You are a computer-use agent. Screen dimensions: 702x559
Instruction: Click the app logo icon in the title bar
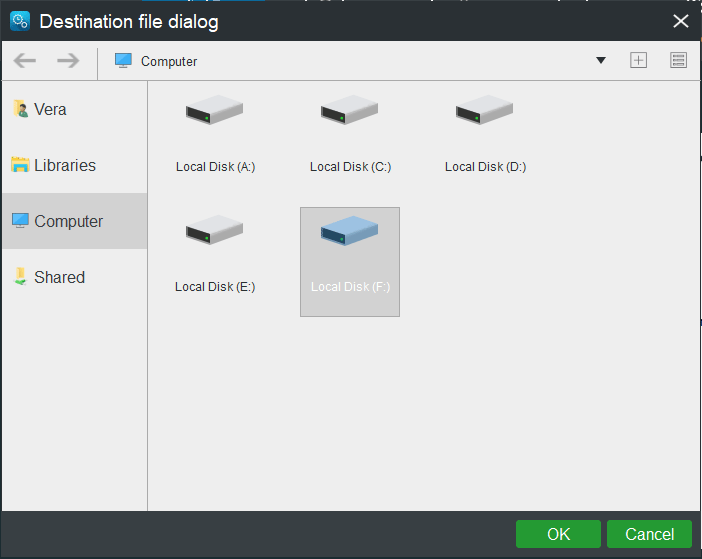[x=20, y=21]
